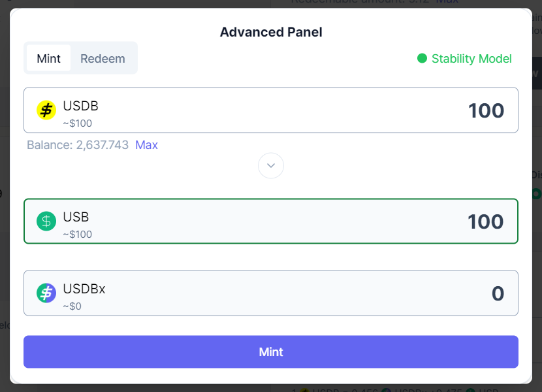Click the USDBx token icon

[x=46, y=293]
